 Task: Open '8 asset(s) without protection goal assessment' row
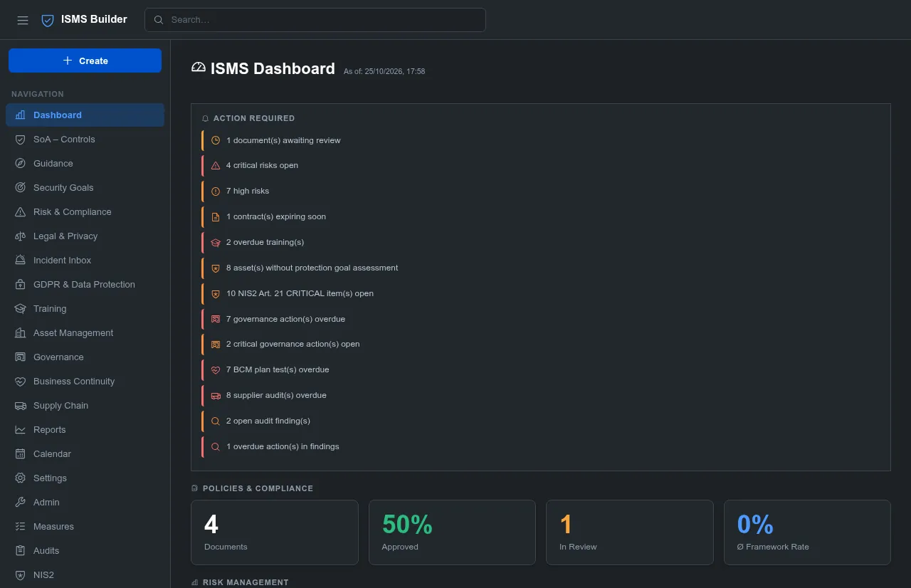541,268
